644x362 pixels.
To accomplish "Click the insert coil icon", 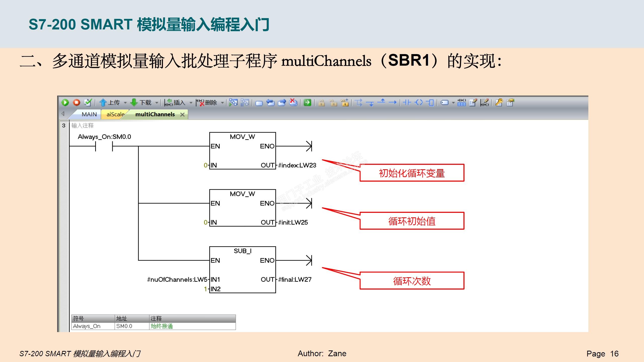I will click(x=418, y=103).
